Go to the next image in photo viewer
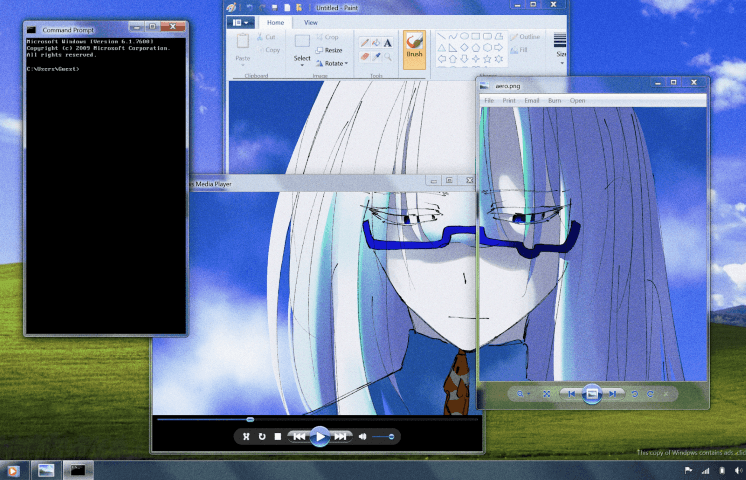The height and width of the screenshot is (480, 746). pyautogui.click(x=613, y=394)
